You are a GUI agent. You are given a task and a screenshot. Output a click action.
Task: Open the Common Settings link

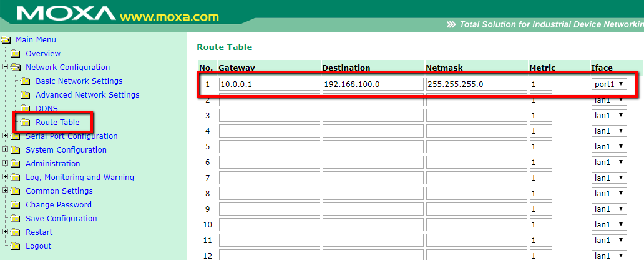click(x=59, y=191)
